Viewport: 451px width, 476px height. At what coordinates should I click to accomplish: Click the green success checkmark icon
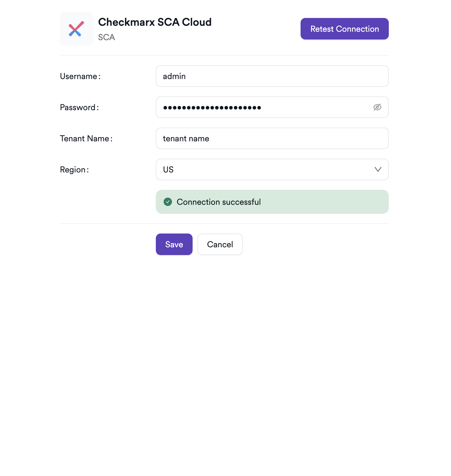tap(168, 202)
